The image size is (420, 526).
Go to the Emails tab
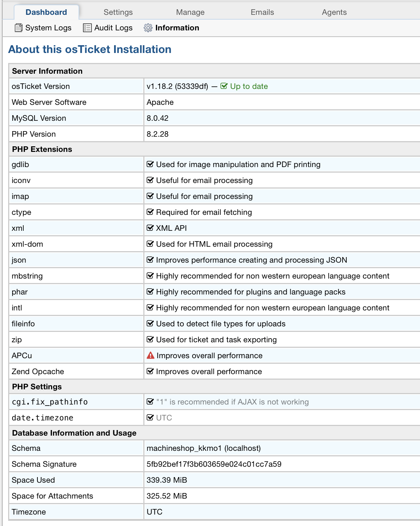pyautogui.click(x=262, y=12)
